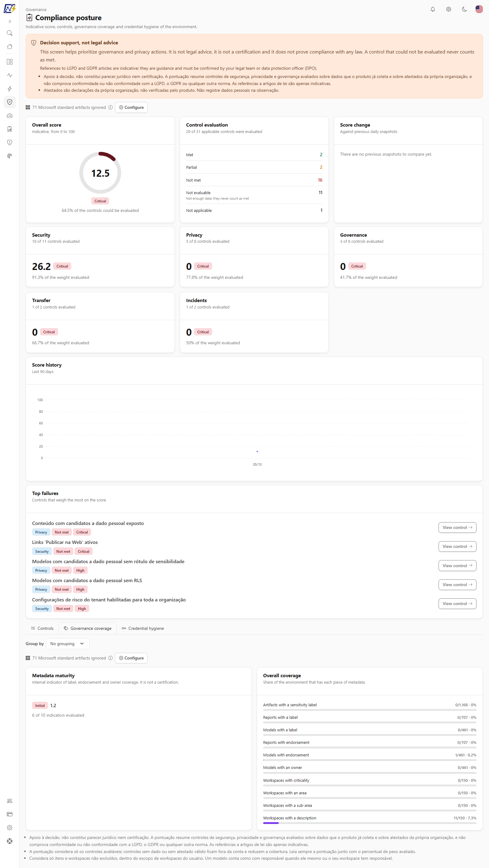Click info icon above Metadata maturity card

click(x=110, y=658)
